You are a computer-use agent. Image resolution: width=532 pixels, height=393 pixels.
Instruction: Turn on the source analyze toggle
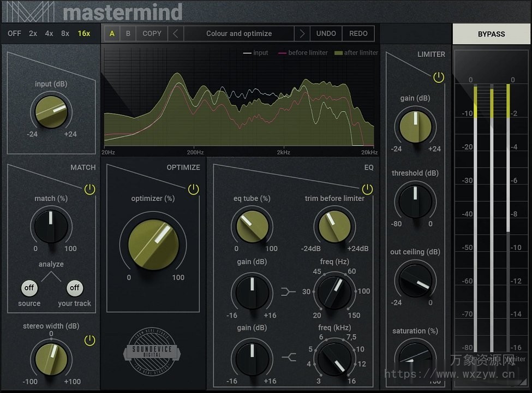click(x=29, y=288)
